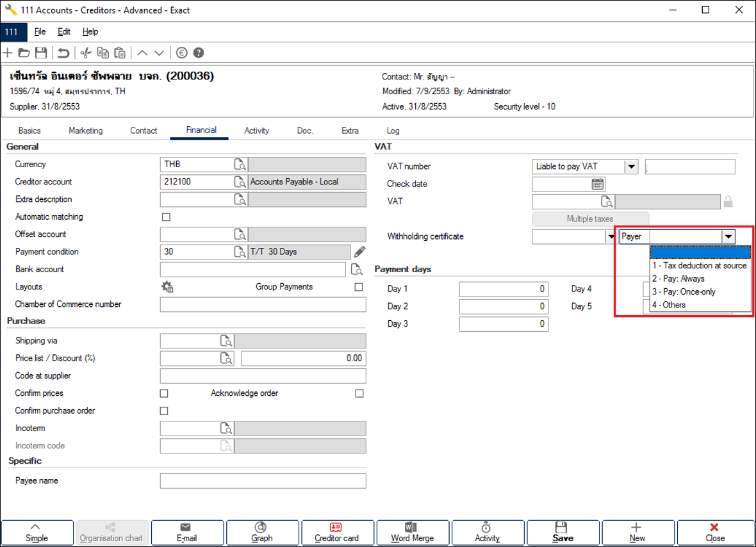756x547 pixels.
Task: Browse Incoterm lookup icon
Action: [227, 428]
